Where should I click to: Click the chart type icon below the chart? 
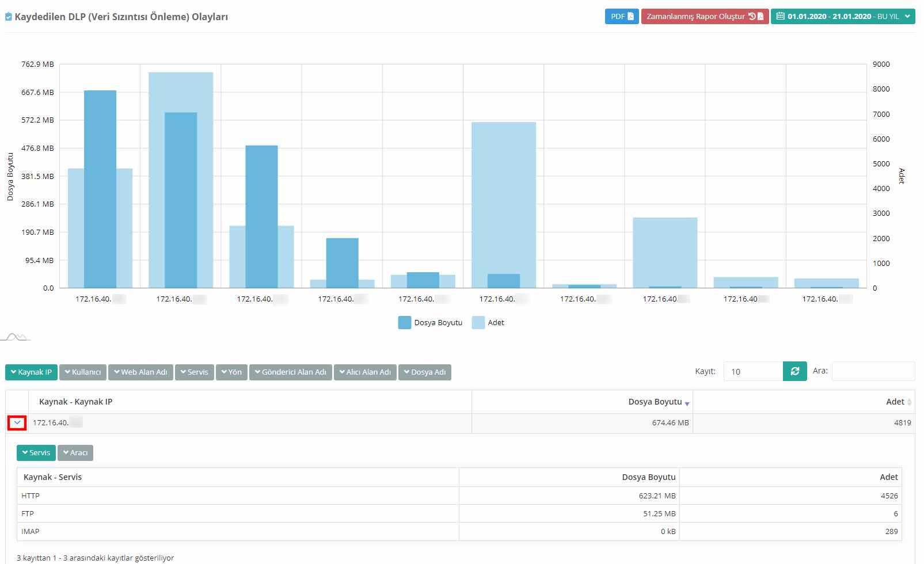pyautogui.click(x=16, y=337)
